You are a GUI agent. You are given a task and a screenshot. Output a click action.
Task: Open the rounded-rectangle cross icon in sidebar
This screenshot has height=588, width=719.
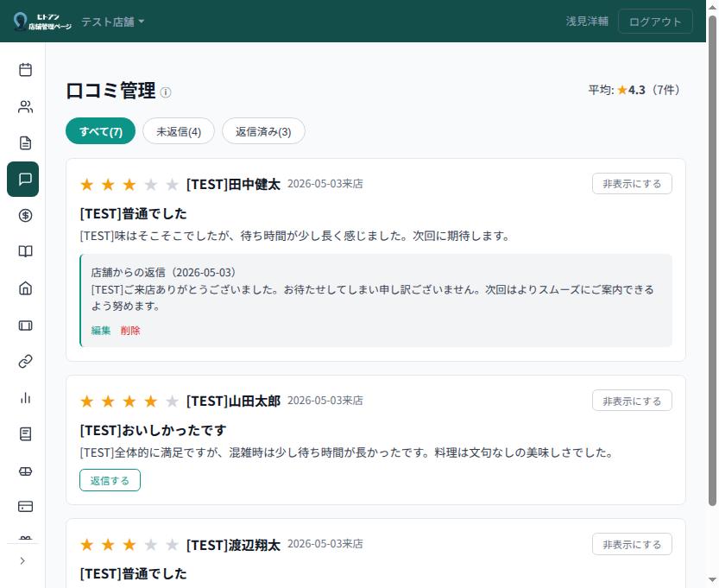[x=25, y=471]
